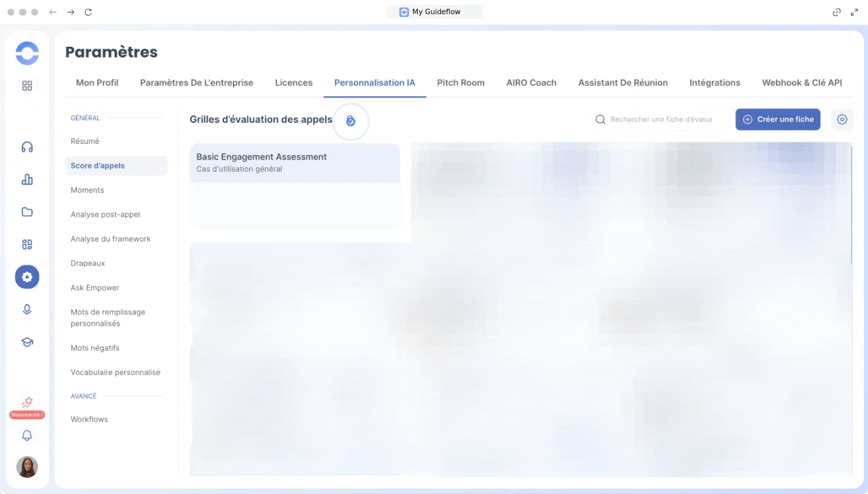Click the gear icon beside Créer une fiche
The width and height of the screenshot is (868, 494).
coord(842,119)
